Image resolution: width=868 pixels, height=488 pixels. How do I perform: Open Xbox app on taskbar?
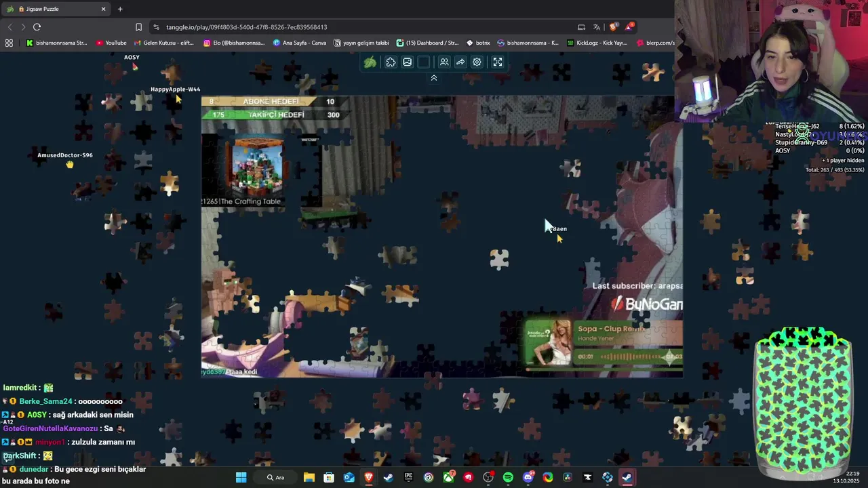click(x=448, y=477)
